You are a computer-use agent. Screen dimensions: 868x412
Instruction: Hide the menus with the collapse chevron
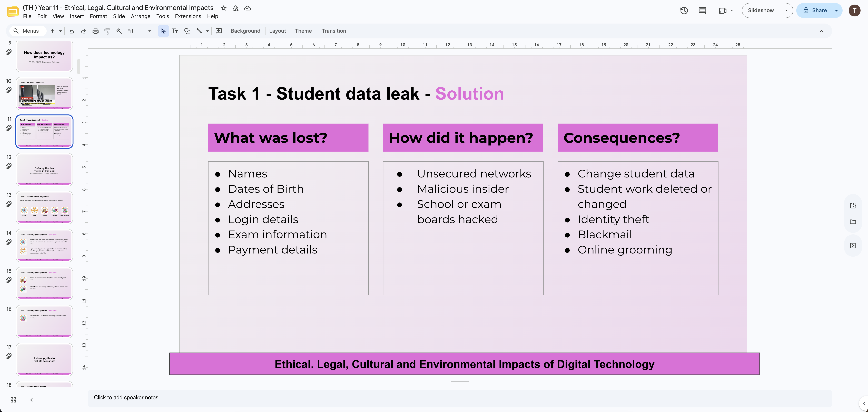coord(822,31)
